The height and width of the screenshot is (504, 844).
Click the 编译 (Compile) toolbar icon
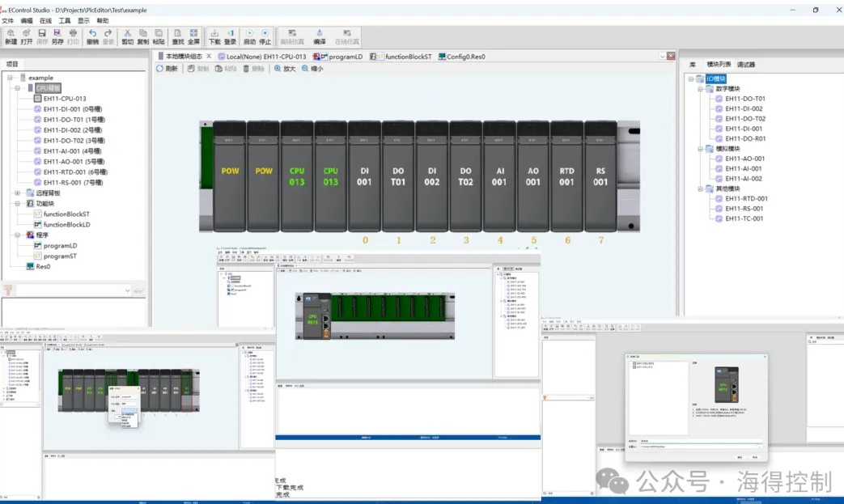tap(320, 36)
